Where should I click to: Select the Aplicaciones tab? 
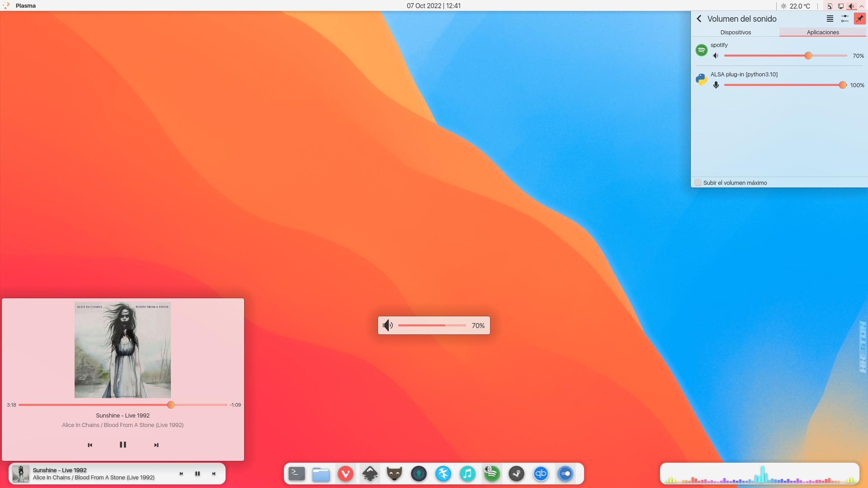tap(823, 32)
